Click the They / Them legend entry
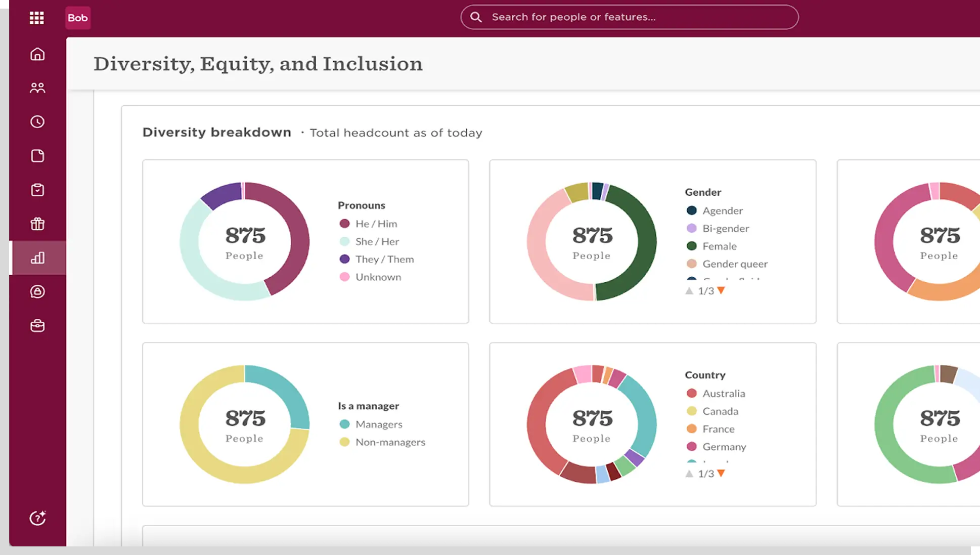The width and height of the screenshot is (980, 555). click(x=376, y=259)
